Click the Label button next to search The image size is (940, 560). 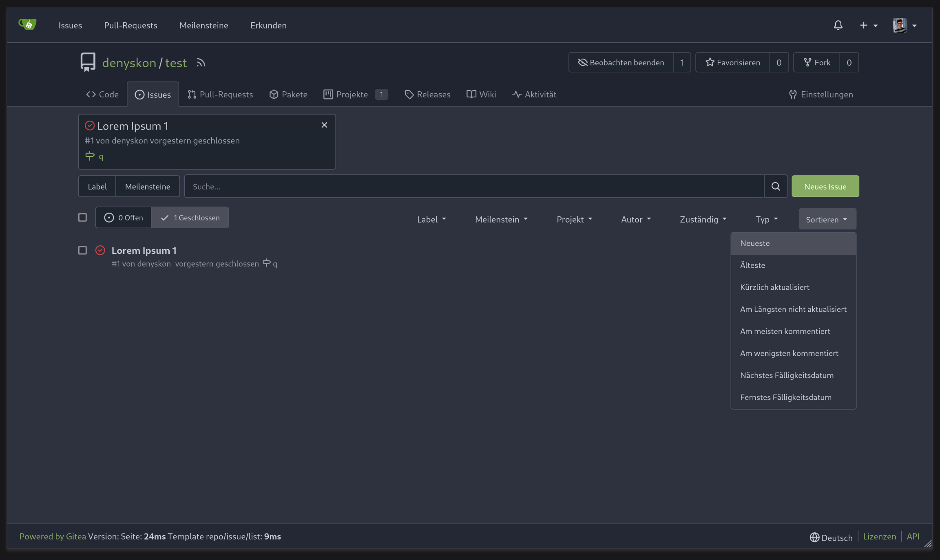[x=97, y=186]
